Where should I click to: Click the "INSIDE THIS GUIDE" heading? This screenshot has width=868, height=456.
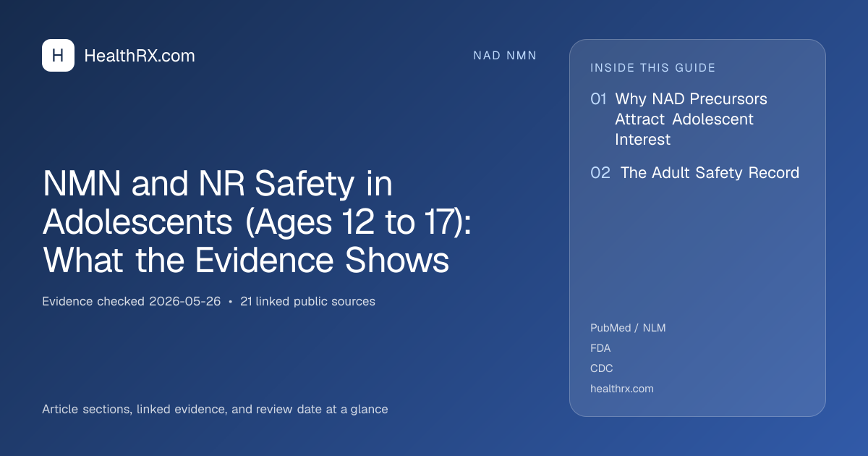(653, 68)
